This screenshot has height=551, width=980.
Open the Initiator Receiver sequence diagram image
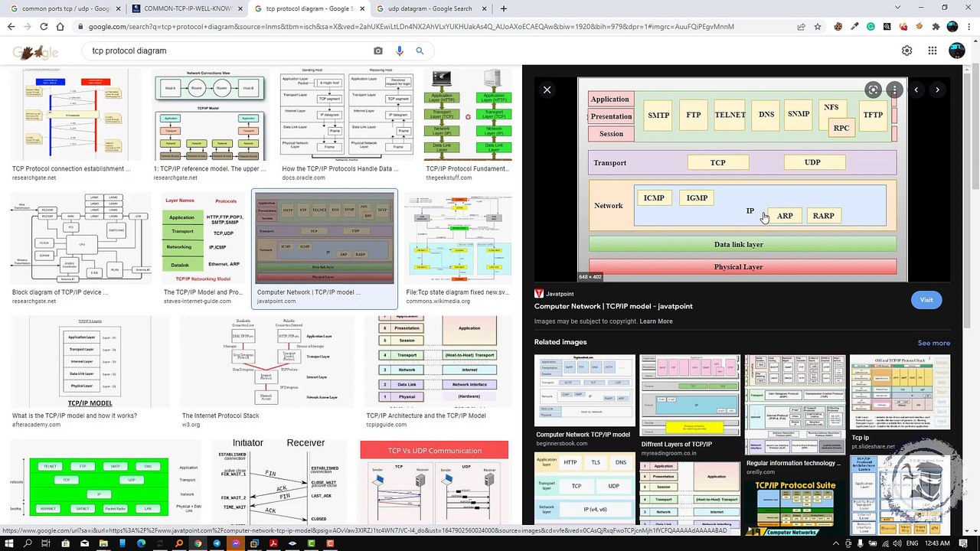point(279,482)
